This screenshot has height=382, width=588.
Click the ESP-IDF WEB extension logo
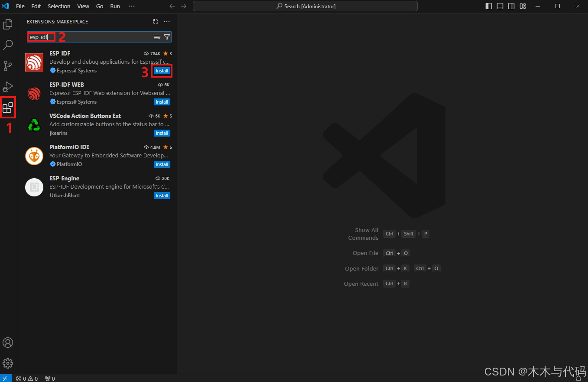coord(34,94)
